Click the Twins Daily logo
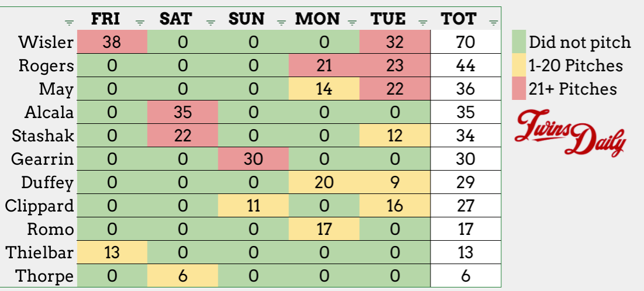Image resolution: width=644 pixels, height=291 pixels. [x=570, y=133]
